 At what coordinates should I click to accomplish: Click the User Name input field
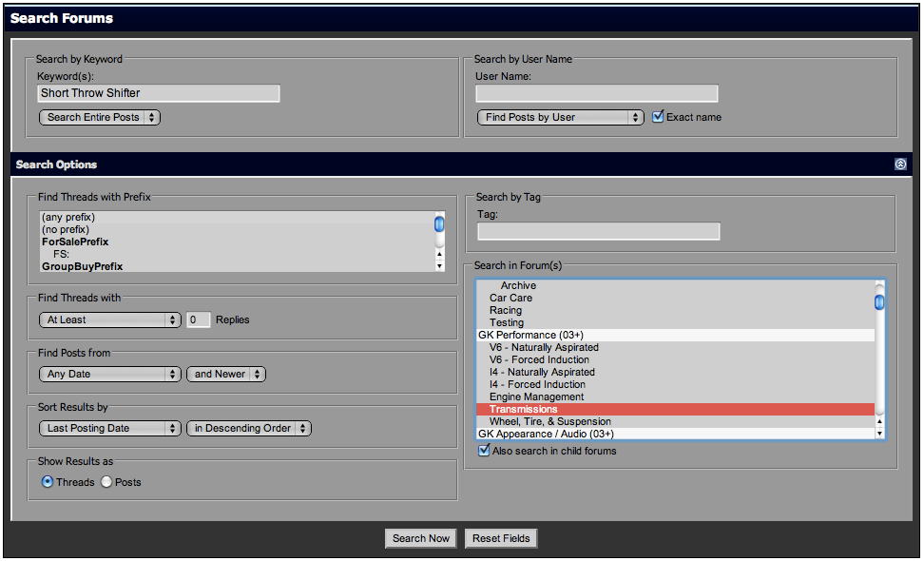(x=597, y=93)
